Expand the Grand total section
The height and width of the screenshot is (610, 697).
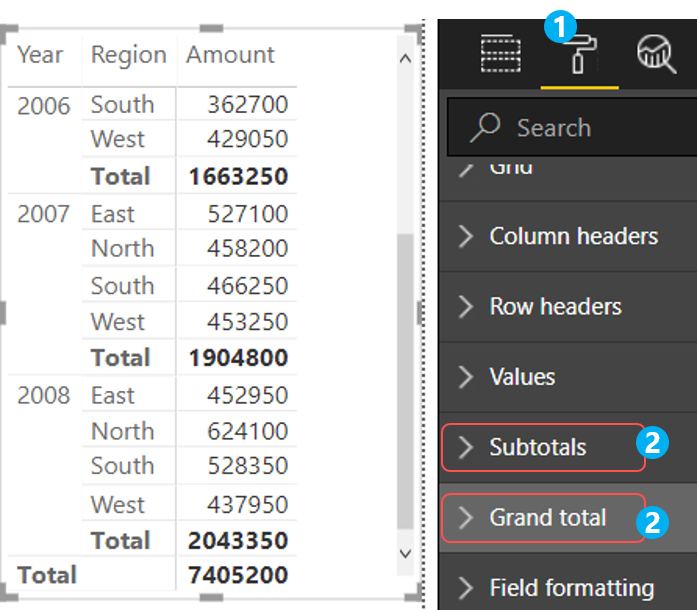point(568,518)
